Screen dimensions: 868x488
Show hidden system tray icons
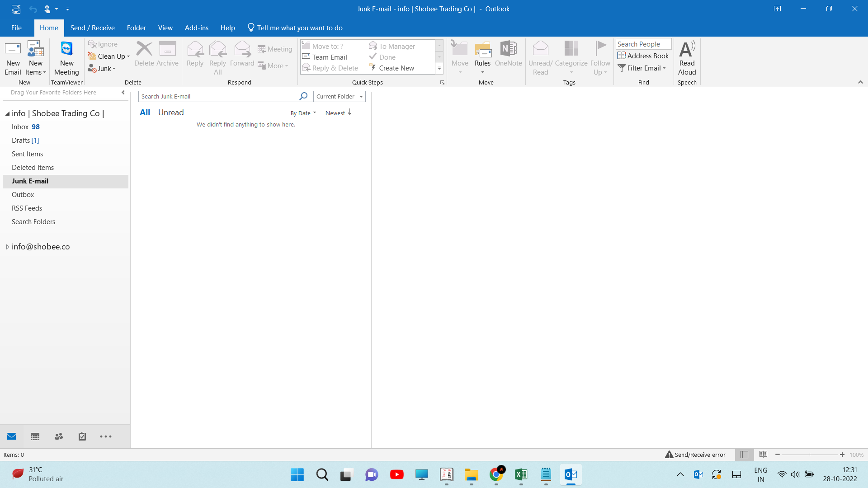click(680, 474)
